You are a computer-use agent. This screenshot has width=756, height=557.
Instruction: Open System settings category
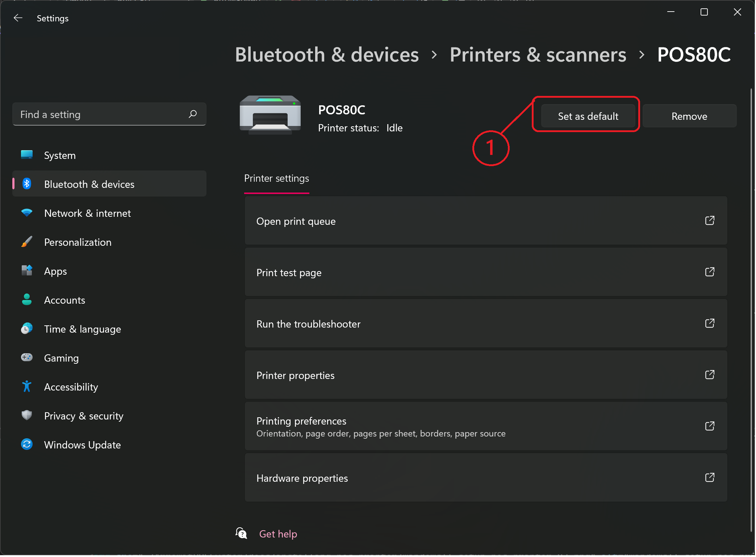(109, 155)
